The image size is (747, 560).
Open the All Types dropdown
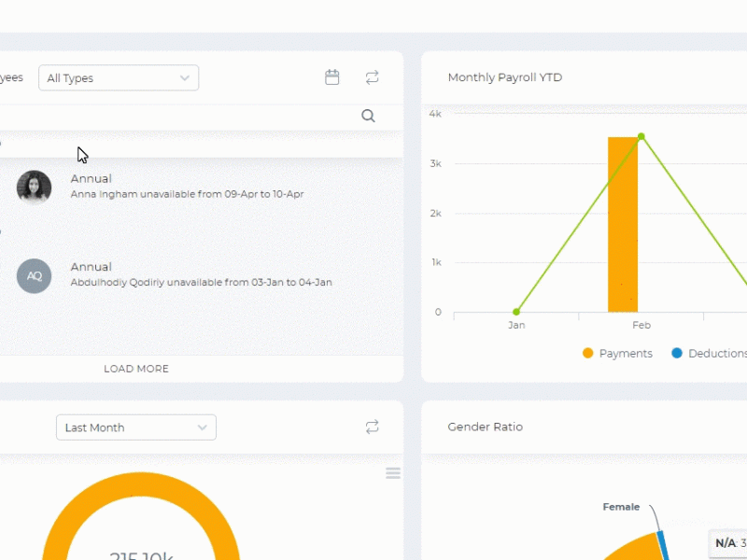[x=119, y=77]
